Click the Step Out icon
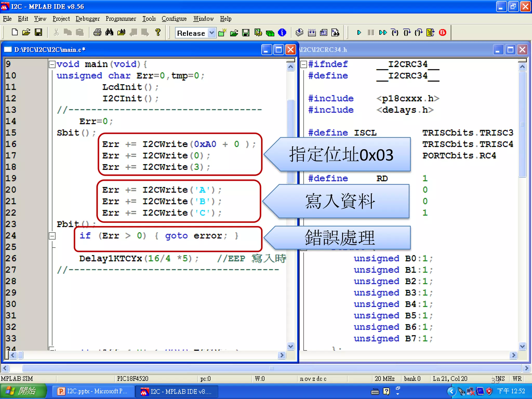 pos(419,32)
